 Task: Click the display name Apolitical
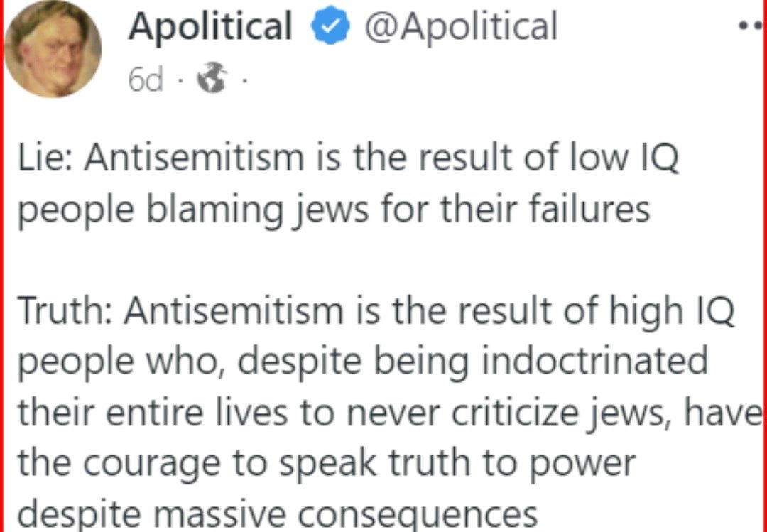coord(210,26)
